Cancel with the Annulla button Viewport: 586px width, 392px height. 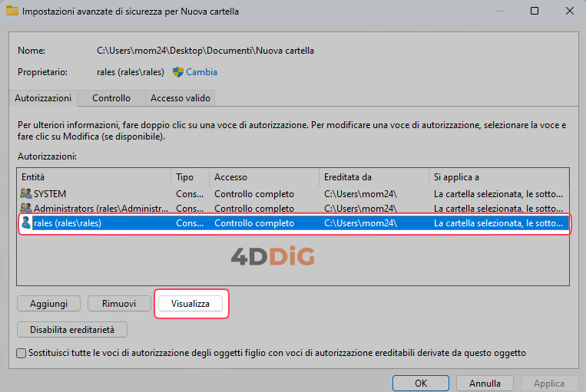(485, 384)
